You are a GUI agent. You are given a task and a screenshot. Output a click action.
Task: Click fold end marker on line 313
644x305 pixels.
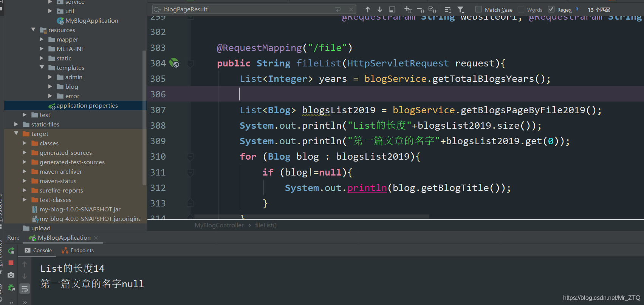pos(190,203)
